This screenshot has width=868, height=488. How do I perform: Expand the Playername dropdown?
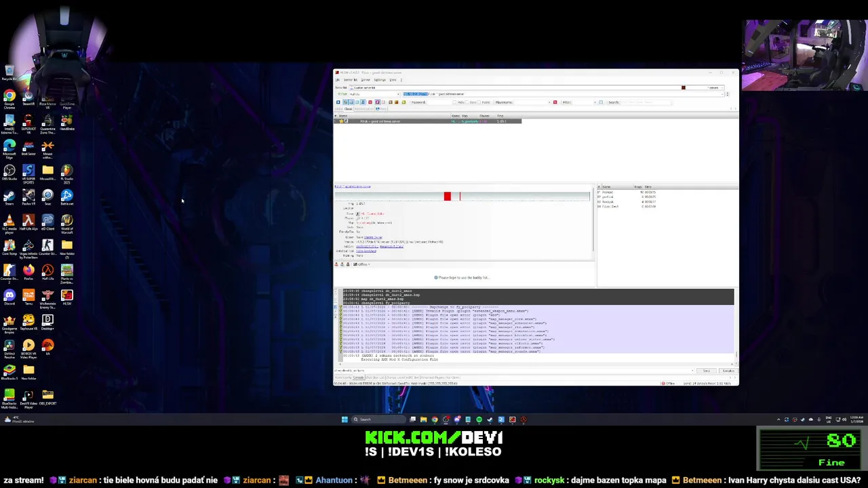pos(549,102)
